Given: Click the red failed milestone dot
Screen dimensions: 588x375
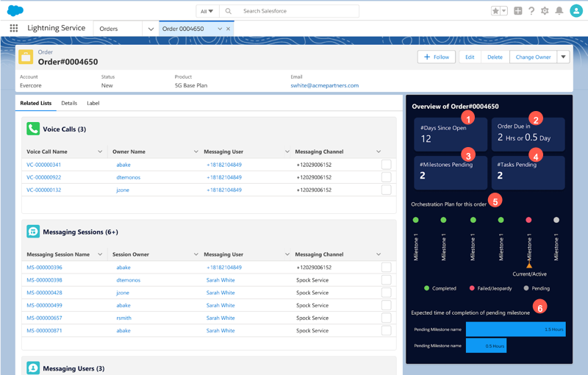Looking at the screenshot, I should pyautogui.click(x=528, y=220).
